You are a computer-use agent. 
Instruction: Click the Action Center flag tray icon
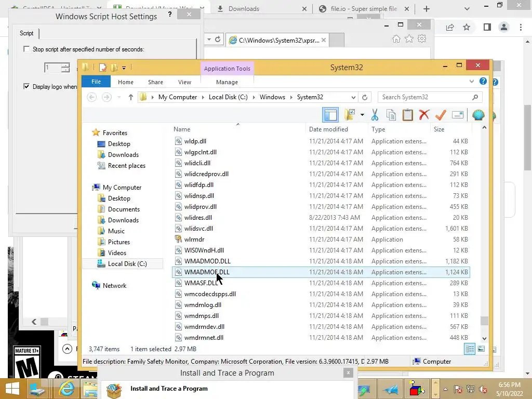click(458, 390)
